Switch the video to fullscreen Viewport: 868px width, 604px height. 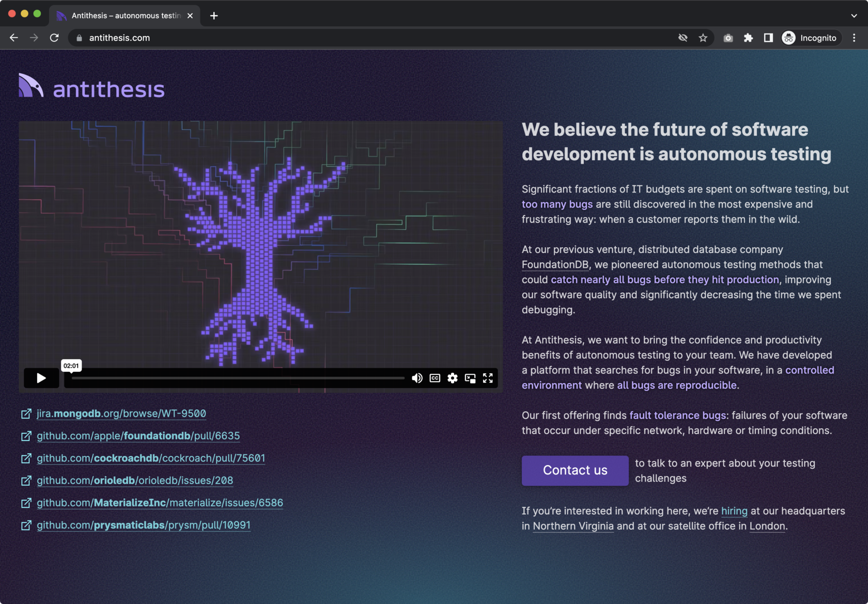488,378
